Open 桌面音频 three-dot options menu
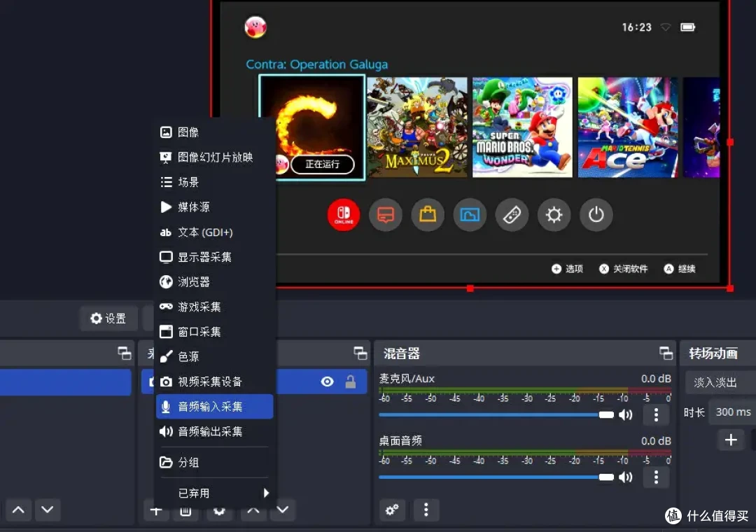Viewport: 756px width, 532px height. click(656, 477)
